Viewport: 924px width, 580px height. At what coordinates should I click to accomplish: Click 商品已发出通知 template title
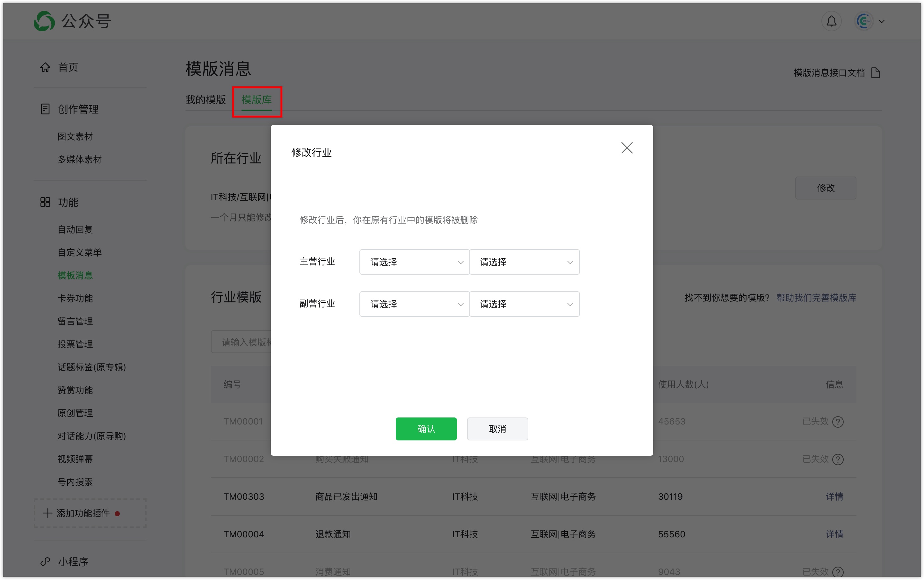coord(346,497)
